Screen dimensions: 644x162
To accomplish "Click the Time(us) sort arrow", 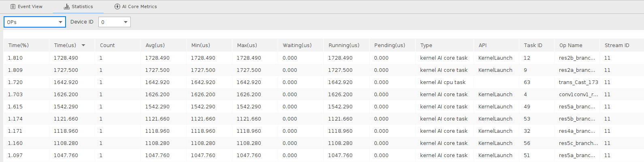I will point(83,45).
